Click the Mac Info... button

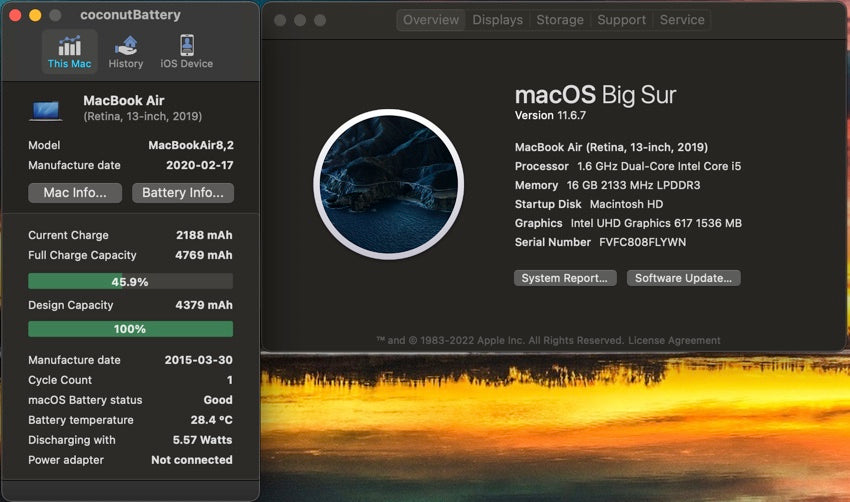click(75, 192)
